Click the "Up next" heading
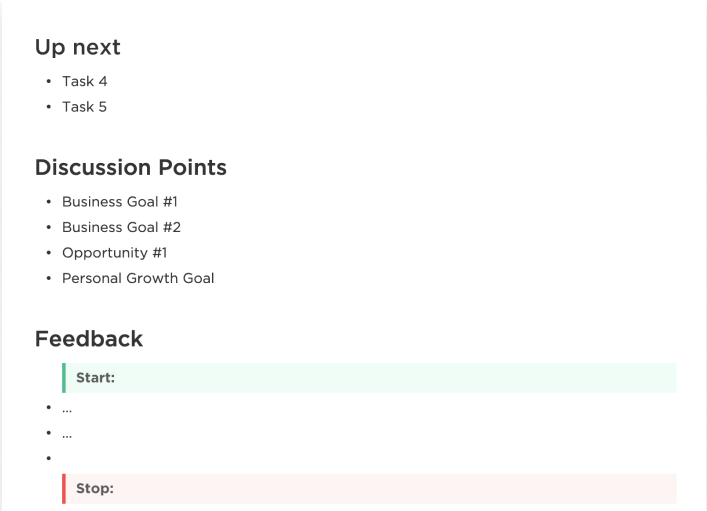This screenshot has width=707, height=511. point(79,46)
